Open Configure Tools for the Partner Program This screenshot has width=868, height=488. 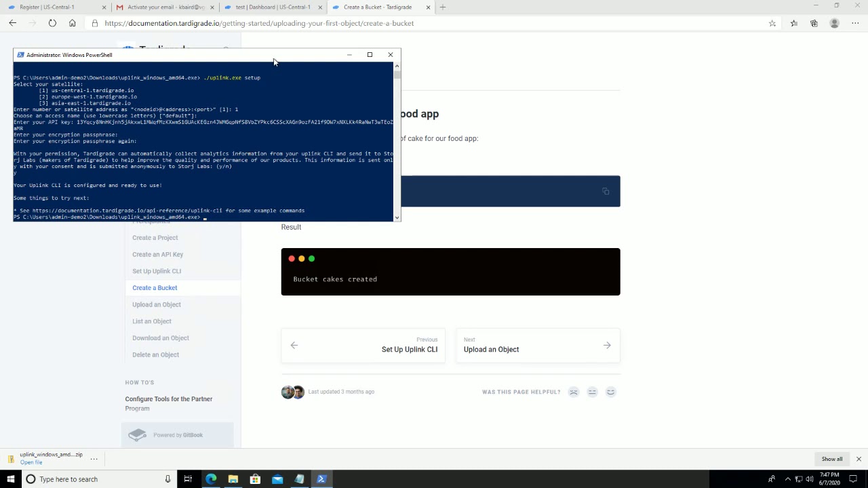pos(169,403)
